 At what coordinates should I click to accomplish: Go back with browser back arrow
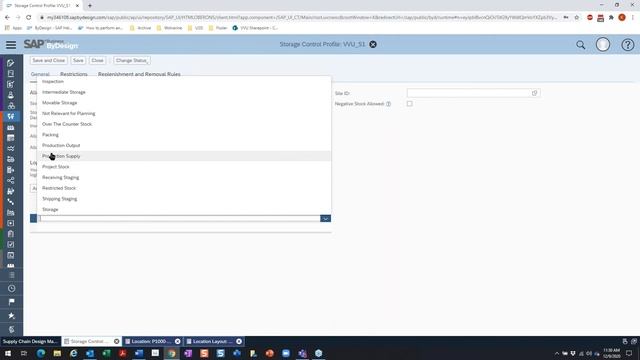click(7, 18)
